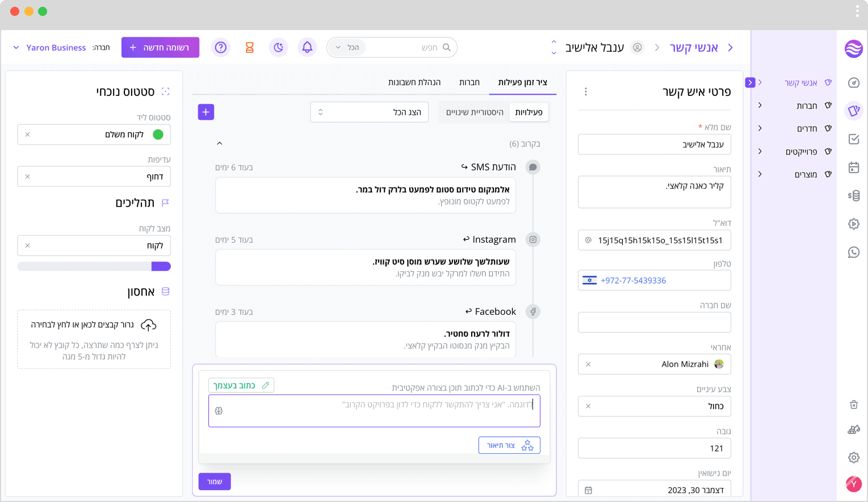Screen dimensions: 868x502
Task: Open the dashboard gauge icon in the icon rail
Action: [x=854, y=83]
